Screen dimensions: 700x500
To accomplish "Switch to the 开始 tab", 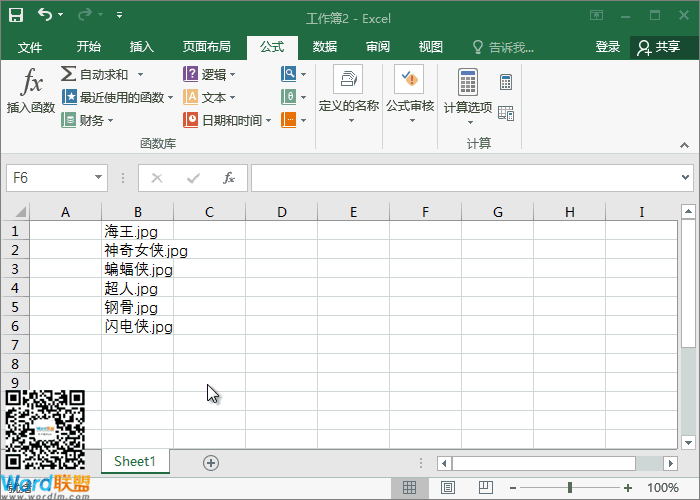I will [x=88, y=47].
